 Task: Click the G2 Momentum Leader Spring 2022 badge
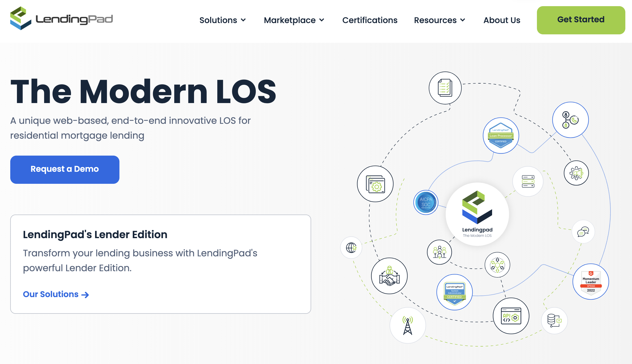(x=591, y=281)
